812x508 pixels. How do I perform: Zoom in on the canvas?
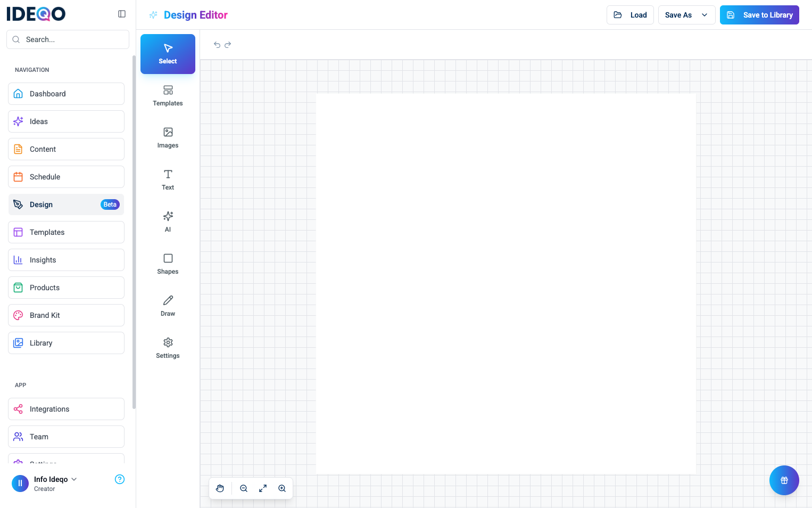click(x=282, y=488)
